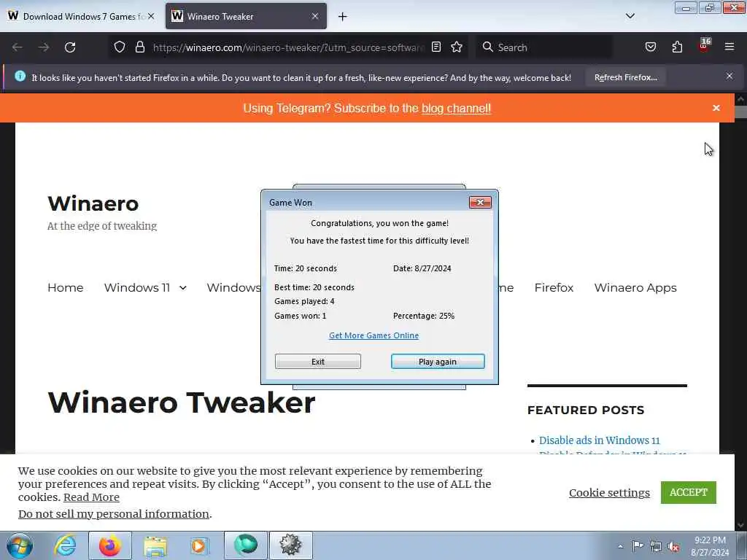Screen dimensions: 747x560
Task: Close the orange Telegram banner
Action: pos(716,108)
